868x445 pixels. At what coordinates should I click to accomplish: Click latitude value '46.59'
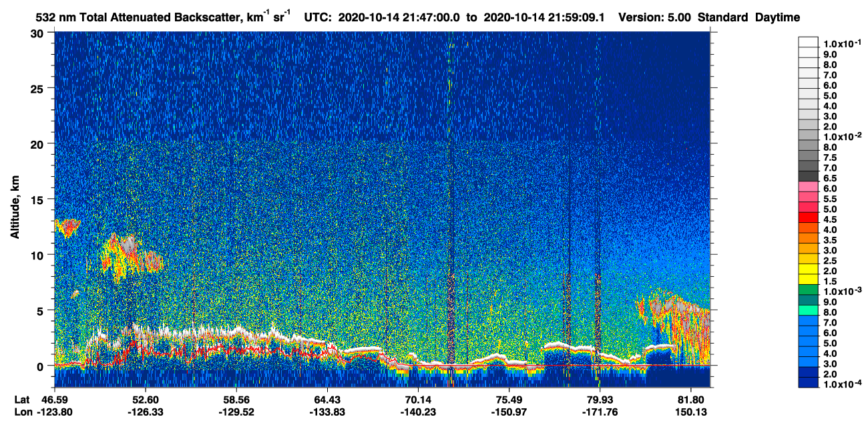[54, 400]
